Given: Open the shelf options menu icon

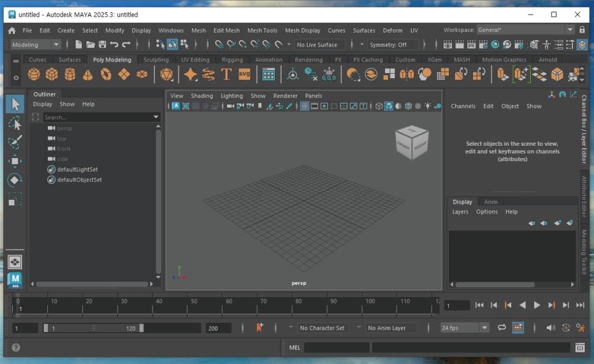Looking at the screenshot, I should 16,78.
